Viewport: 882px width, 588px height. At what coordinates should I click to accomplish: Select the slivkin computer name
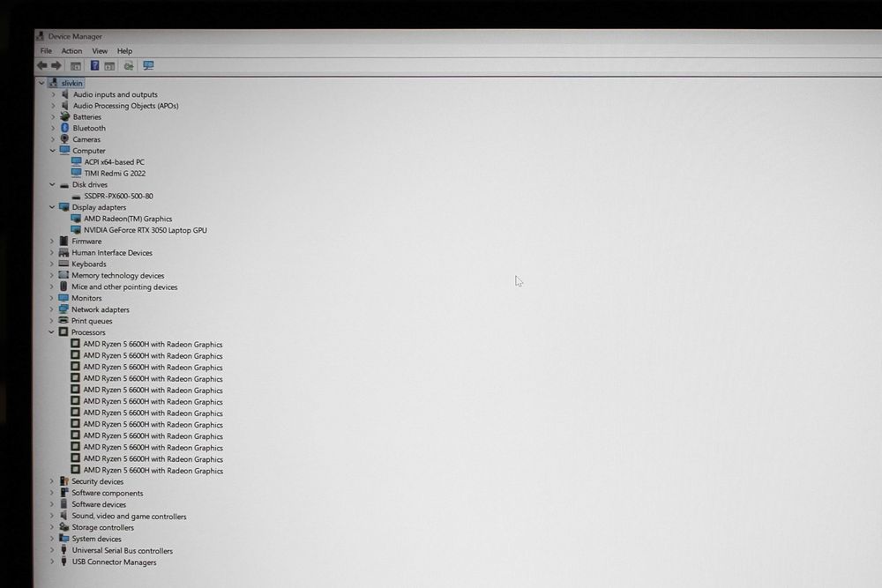tap(72, 83)
